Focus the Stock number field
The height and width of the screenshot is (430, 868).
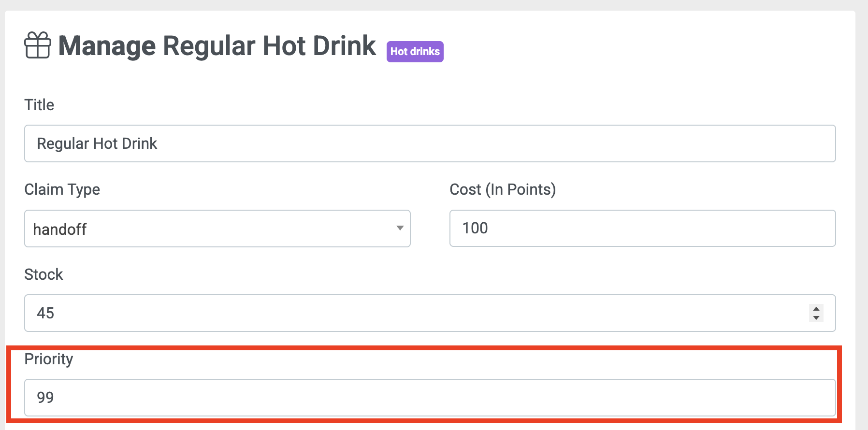(430, 313)
